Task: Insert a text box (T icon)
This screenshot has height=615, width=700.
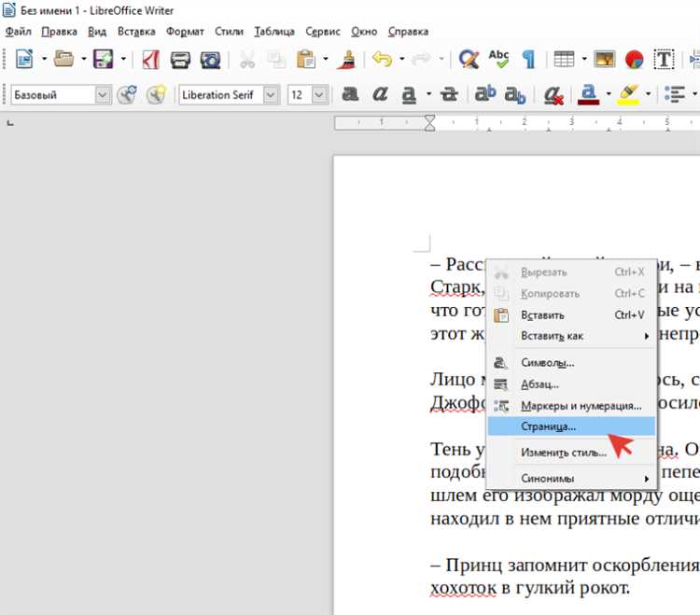Action: (664, 60)
